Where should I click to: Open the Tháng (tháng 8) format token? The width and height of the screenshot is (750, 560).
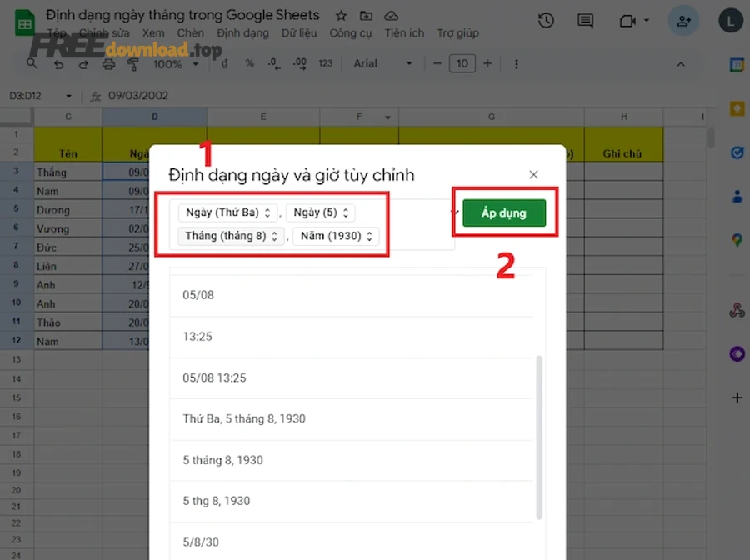[232, 236]
